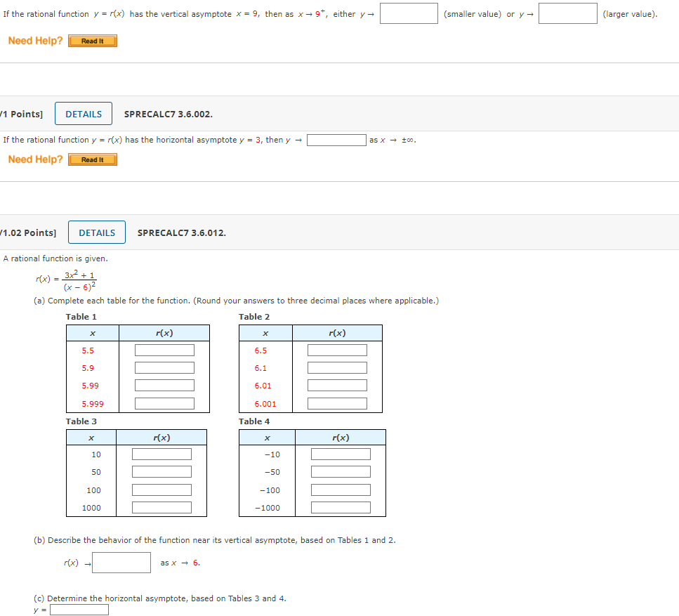The image size is (679, 616).
Task: Open DETAILS for SPRECALC7 3.6.002
Action: [84, 114]
